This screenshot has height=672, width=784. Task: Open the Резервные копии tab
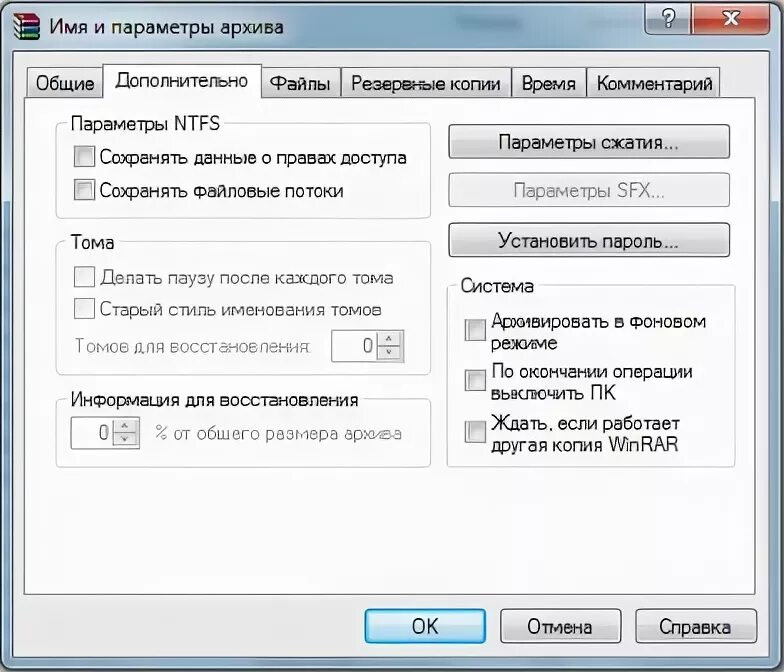pos(426,83)
